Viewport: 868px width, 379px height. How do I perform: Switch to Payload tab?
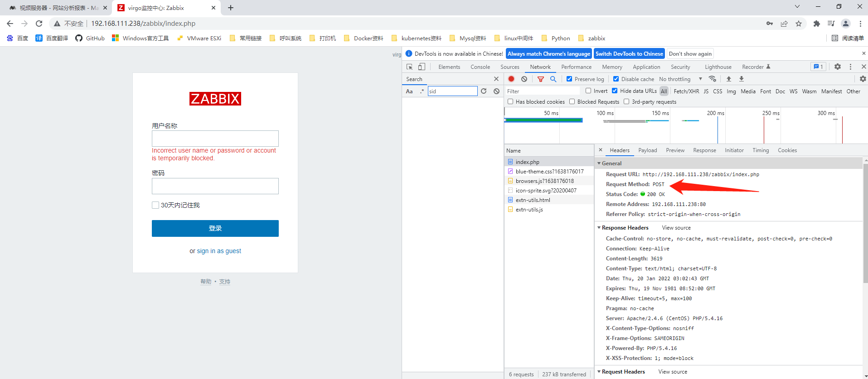(x=647, y=150)
